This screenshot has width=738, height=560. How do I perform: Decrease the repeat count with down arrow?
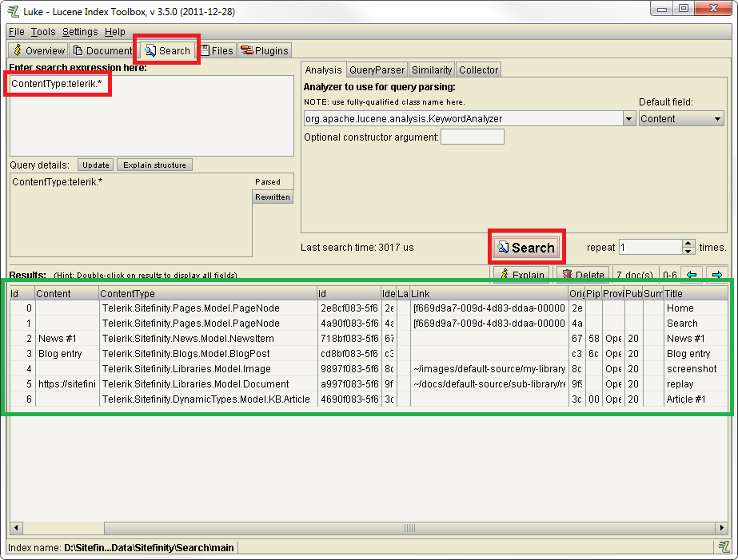(x=688, y=251)
